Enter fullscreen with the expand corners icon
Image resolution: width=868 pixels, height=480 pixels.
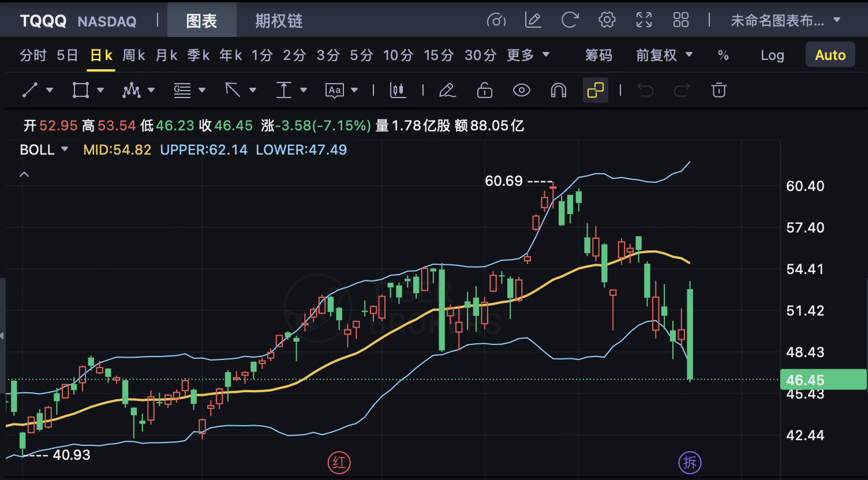644,21
